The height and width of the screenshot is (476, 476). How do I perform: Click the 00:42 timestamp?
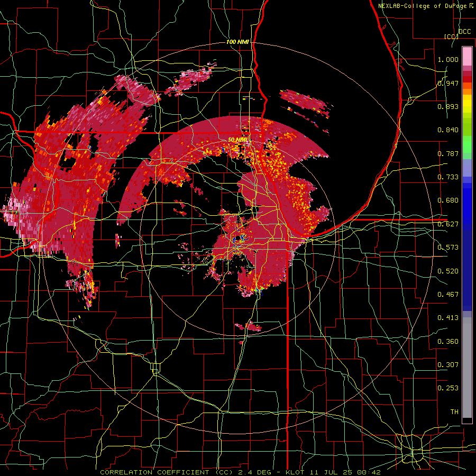[x=369, y=472]
